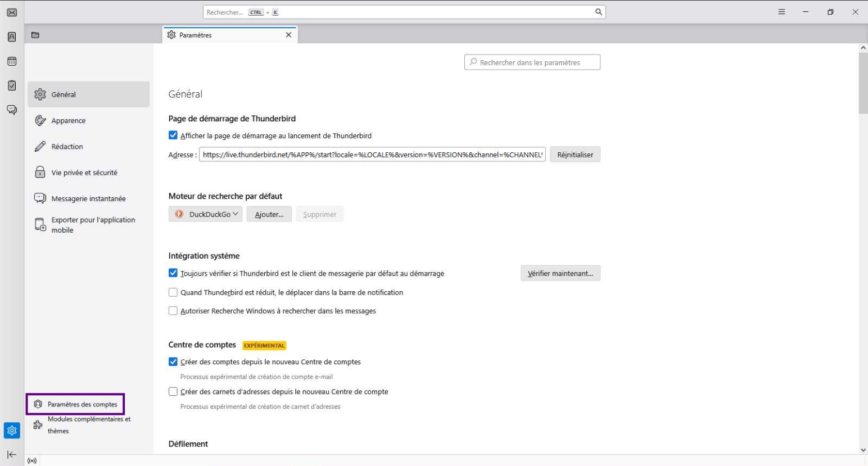868x466 pixels.
Task: Click Processus expérimental de création de compte e-mail
Action: coord(256,377)
